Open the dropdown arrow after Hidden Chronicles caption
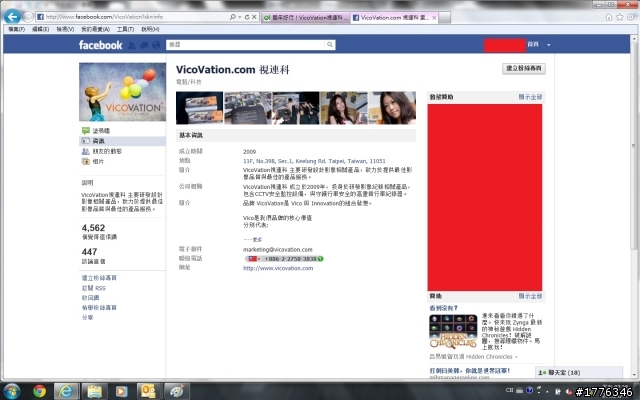The width and height of the screenshot is (640, 400). point(516,357)
